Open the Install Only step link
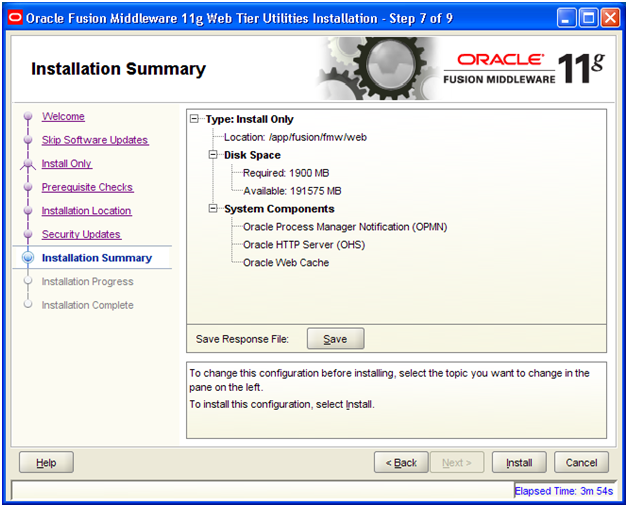This screenshot has height=507, width=628. (x=67, y=164)
